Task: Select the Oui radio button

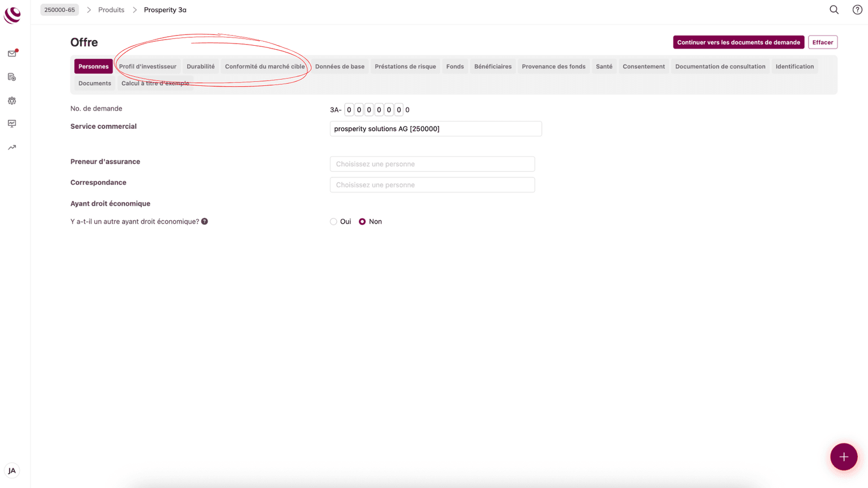Action: point(333,222)
